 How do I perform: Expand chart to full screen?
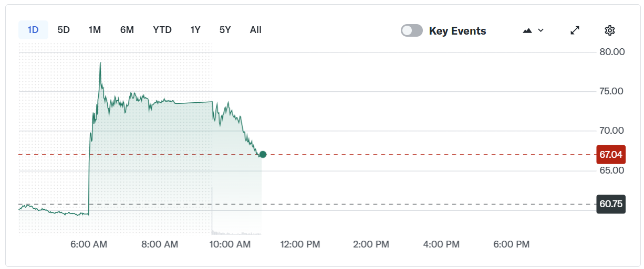click(575, 30)
